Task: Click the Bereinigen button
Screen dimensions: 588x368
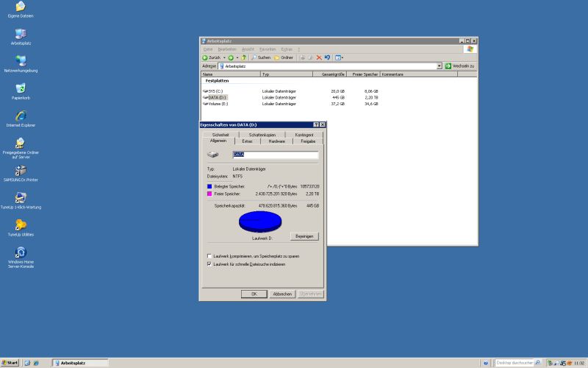Action: tap(304, 236)
